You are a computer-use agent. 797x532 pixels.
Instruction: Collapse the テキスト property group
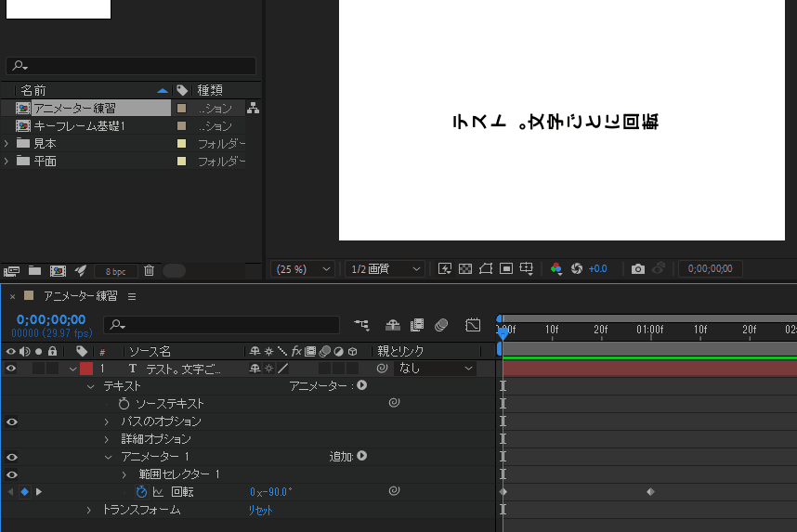[90, 386]
